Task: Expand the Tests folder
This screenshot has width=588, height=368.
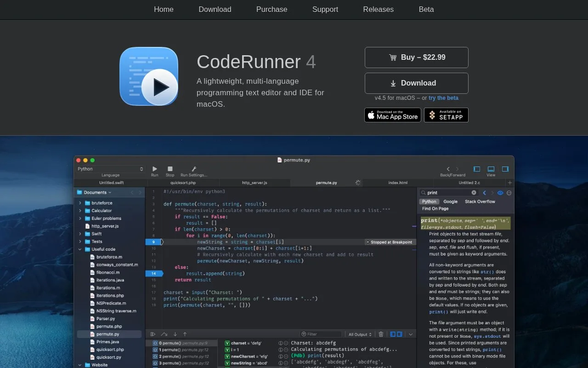Action: [x=80, y=241]
